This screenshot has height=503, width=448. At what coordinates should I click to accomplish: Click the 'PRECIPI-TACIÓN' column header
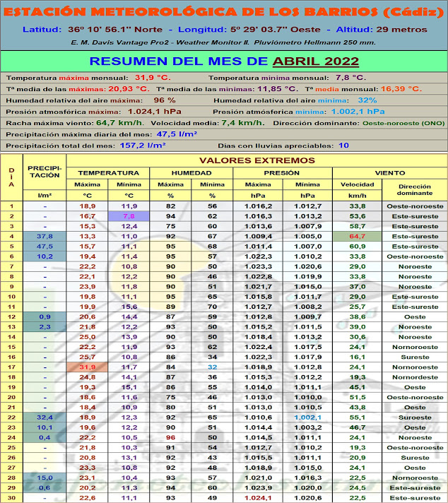click(x=45, y=172)
